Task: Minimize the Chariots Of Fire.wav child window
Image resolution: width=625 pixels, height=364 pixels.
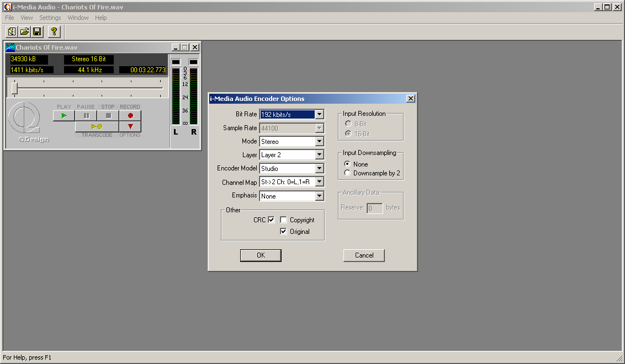Action: point(176,47)
